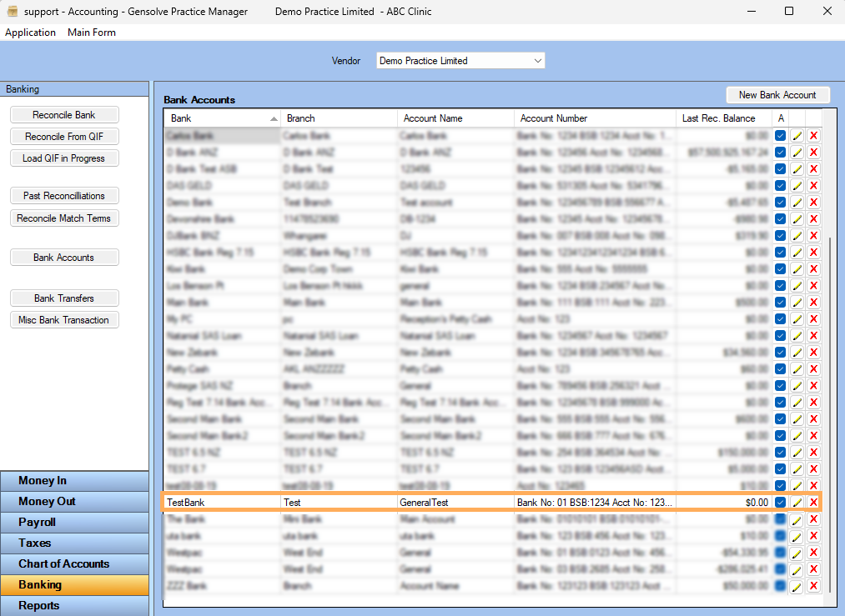Switch to the Money Out section

[x=74, y=502]
